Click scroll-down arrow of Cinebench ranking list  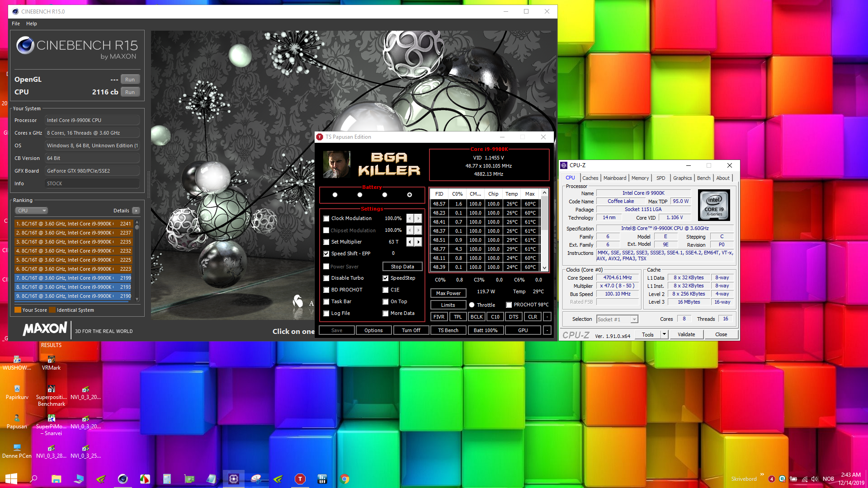137,299
